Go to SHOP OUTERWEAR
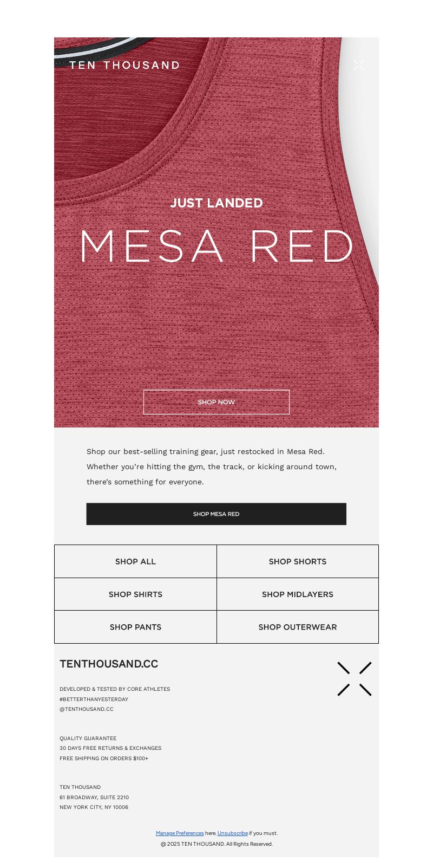The height and width of the screenshot is (868, 433). [x=298, y=627]
